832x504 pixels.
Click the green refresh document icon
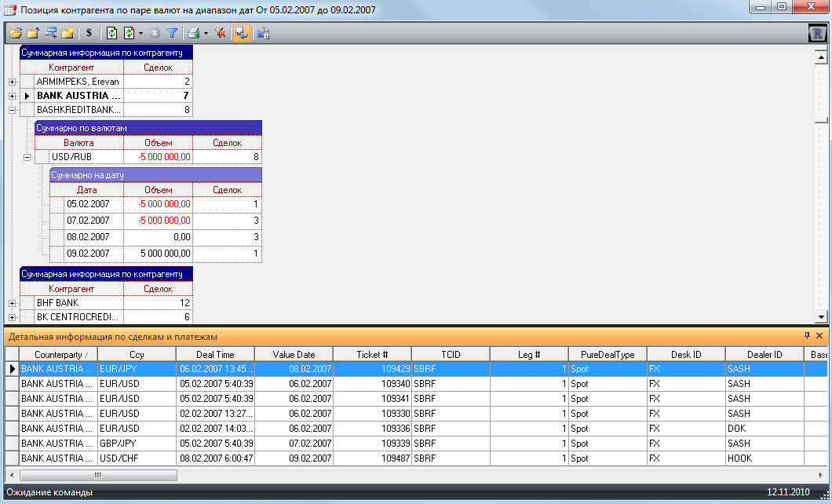111,34
